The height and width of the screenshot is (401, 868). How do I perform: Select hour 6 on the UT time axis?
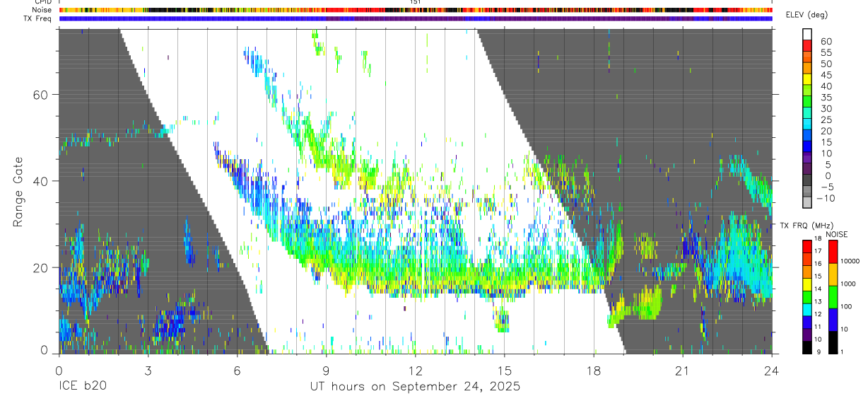pyautogui.click(x=237, y=371)
